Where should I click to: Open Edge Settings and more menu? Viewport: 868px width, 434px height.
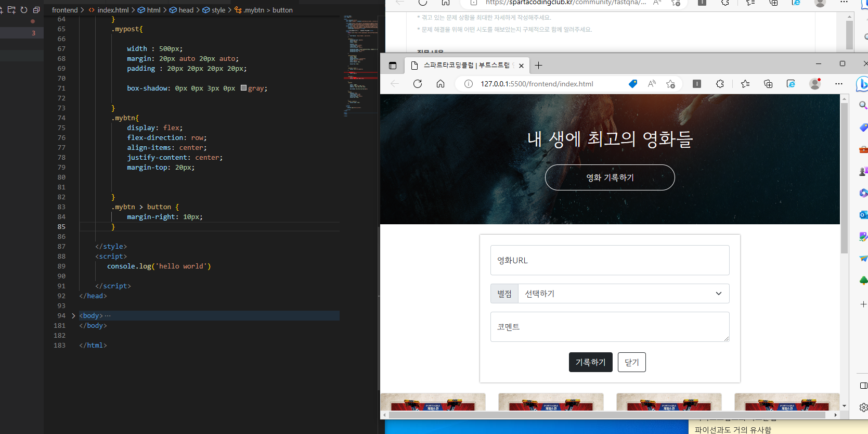coord(839,84)
